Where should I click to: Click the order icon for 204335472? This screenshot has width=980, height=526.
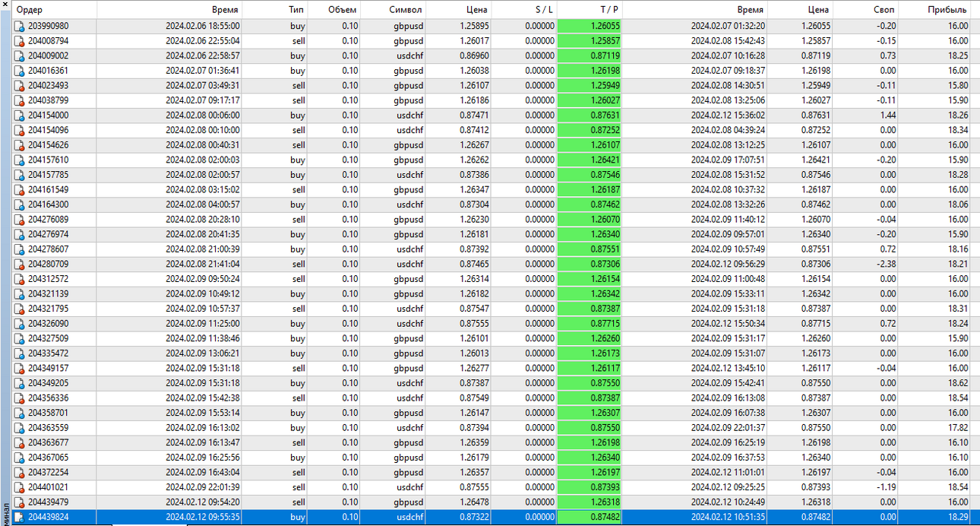20,353
